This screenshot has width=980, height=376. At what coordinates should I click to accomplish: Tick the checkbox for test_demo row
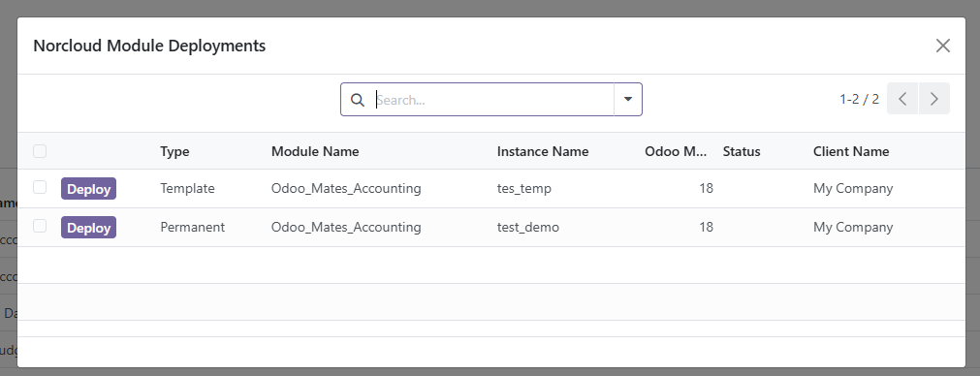tap(40, 226)
